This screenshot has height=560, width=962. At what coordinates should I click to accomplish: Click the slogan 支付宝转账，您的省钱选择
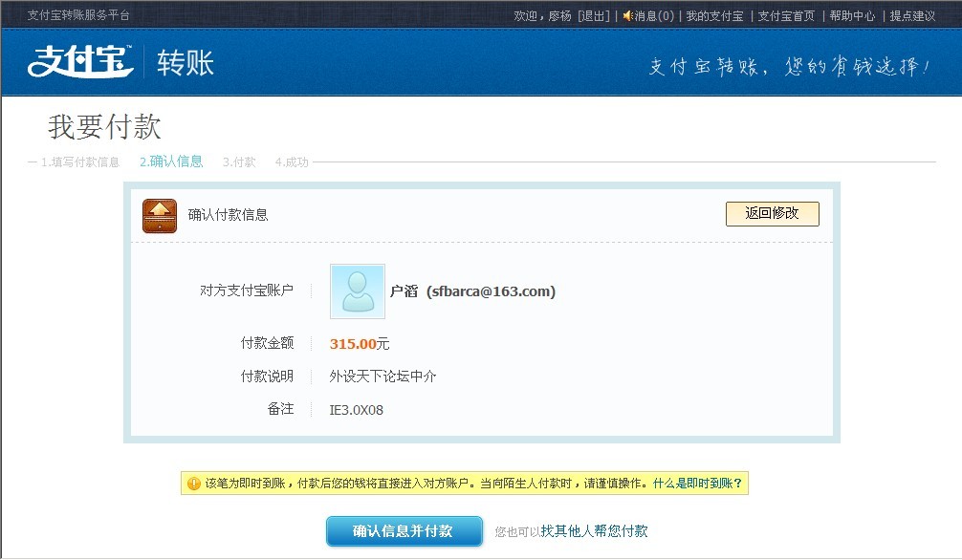(x=789, y=66)
